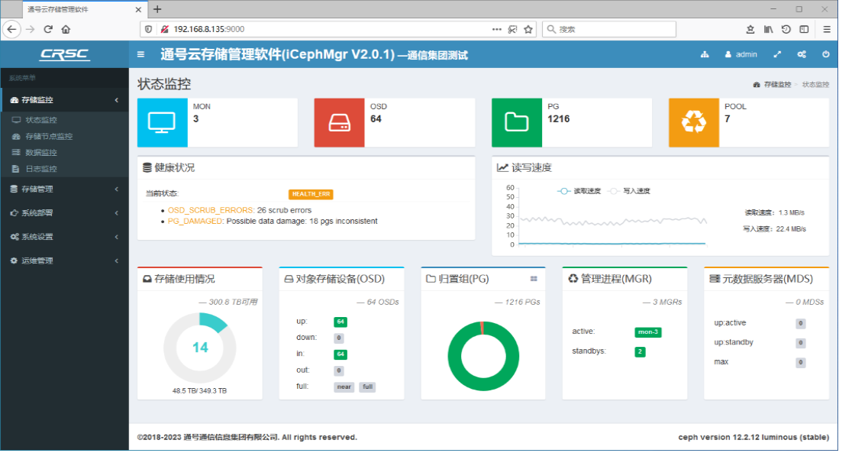Click the green PG donut chart
This screenshot has height=466, width=868.
[x=483, y=356]
